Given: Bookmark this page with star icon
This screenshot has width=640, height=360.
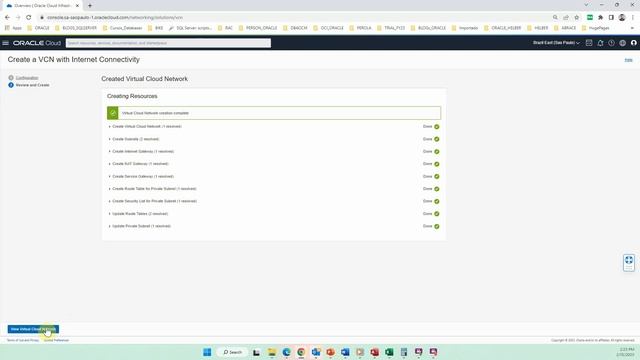Looking at the screenshot, I should tap(576, 18).
